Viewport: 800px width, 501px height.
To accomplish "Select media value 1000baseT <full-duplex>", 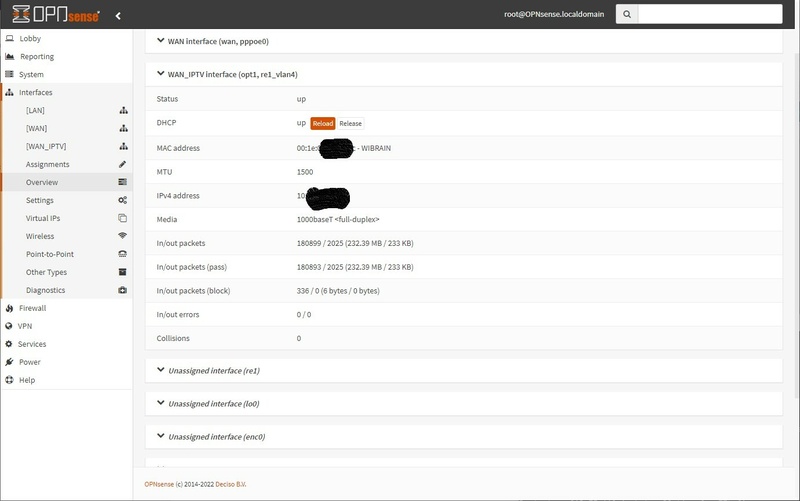I will click(338, 219).
